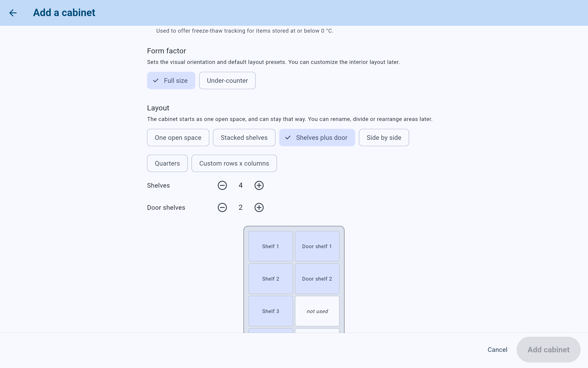Choose the Under-counter form factor
588x368 pixels.
pos(227,80)
